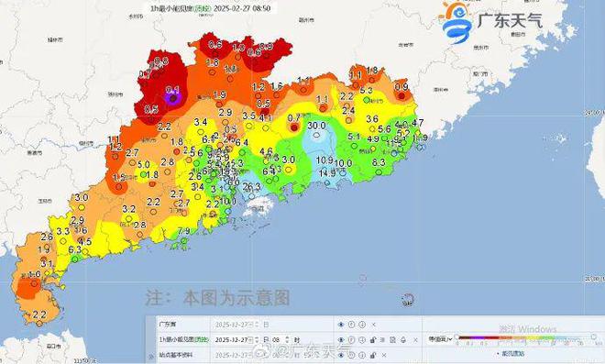The height and width of the screenshot is (364, 605).
Task: Click the station value 5.0 green marker
Action: [144, 174]
